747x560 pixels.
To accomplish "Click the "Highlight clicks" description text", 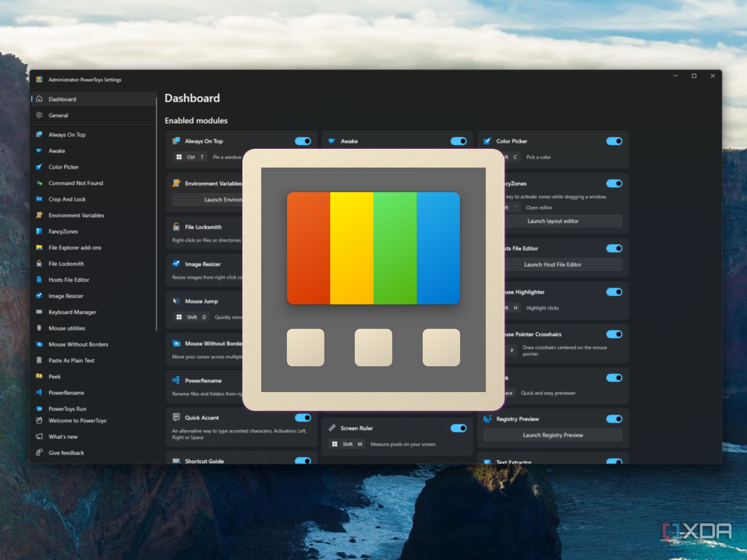I will 542,308.
